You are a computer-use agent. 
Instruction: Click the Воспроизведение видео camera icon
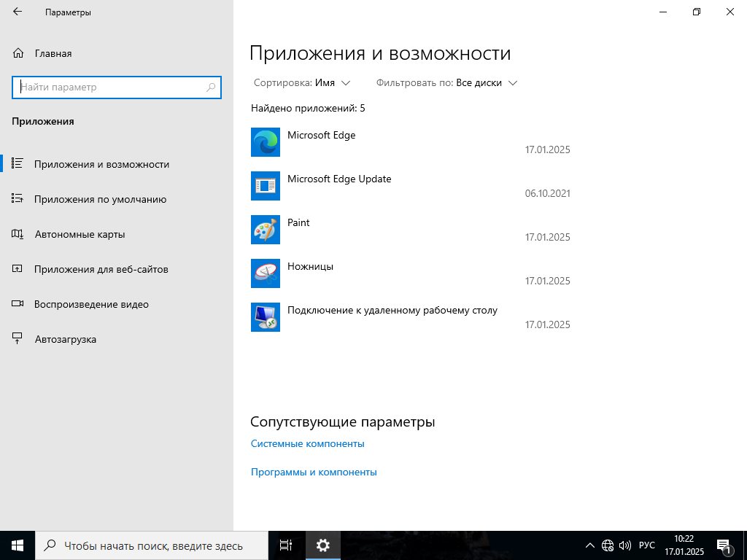tap(18, 303)
